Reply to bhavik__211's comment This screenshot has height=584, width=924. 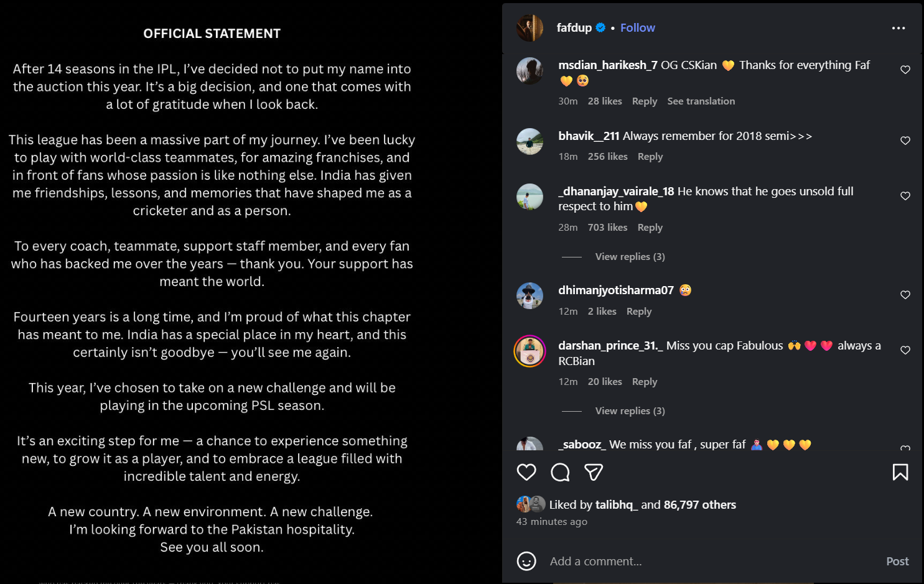point(650,157)
